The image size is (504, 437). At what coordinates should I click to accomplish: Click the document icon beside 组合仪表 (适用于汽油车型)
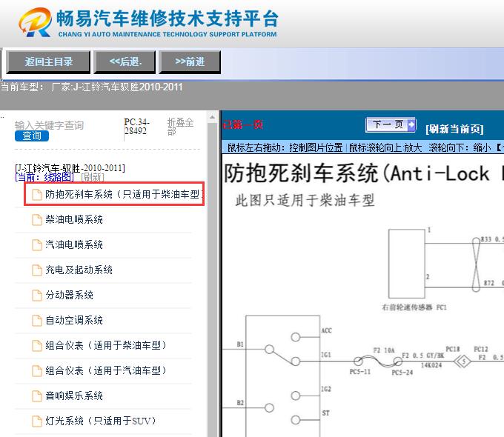click(37, 371)
